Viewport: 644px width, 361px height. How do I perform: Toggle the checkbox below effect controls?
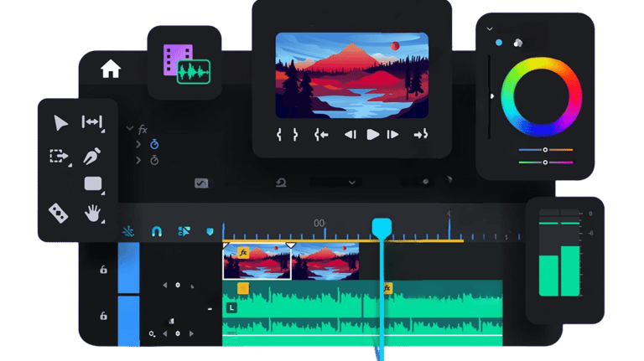click(x=201, y=183)
